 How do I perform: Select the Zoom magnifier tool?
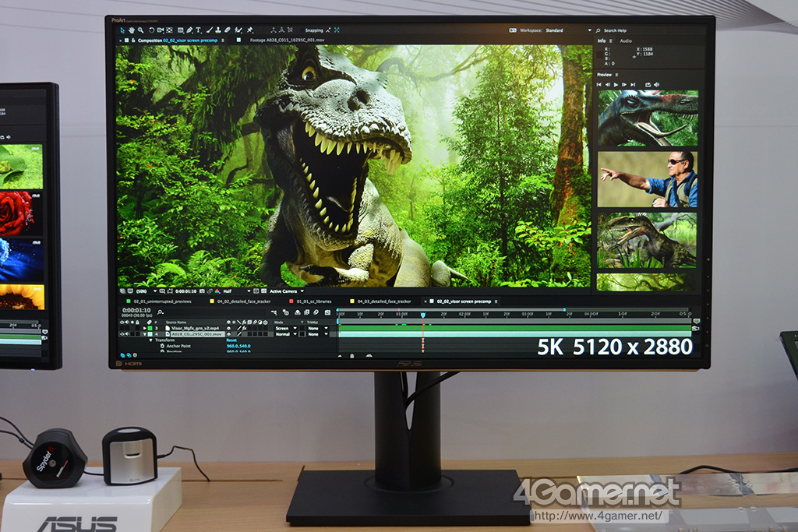click(x=140, y=30)
